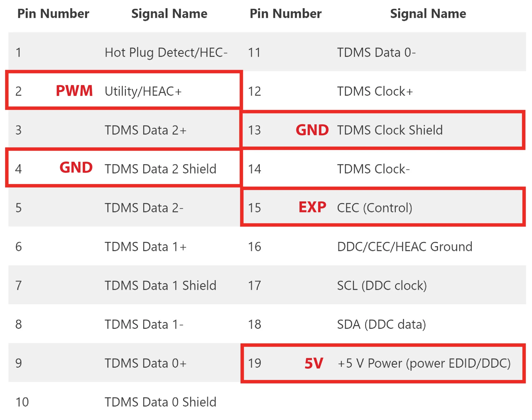Select the +5 V Power signal text

[x=424, y=363]
